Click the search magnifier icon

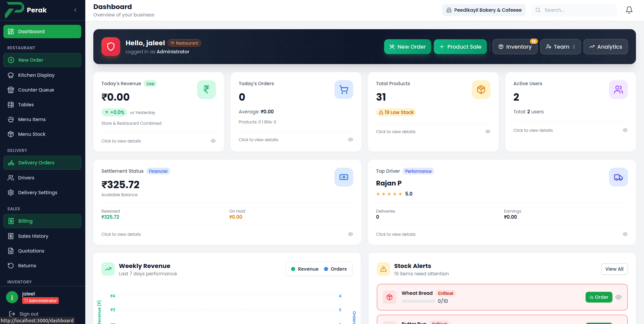(x=538, y=10)
